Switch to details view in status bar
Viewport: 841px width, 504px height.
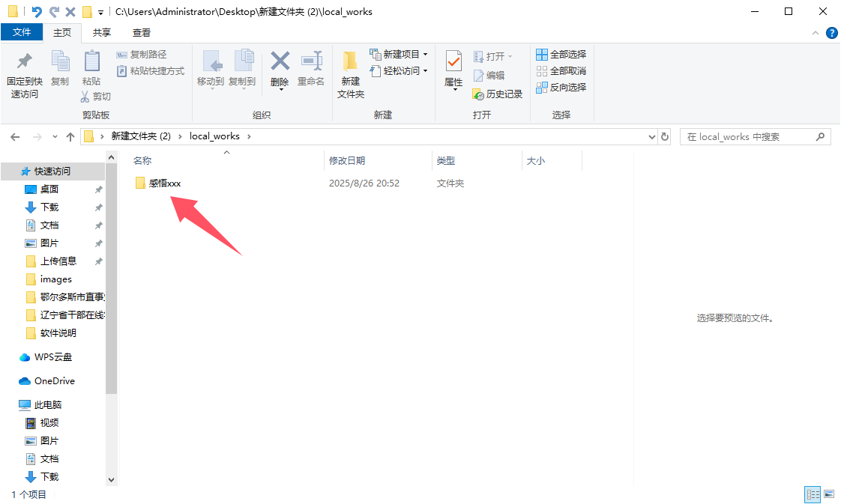(813, 494)
